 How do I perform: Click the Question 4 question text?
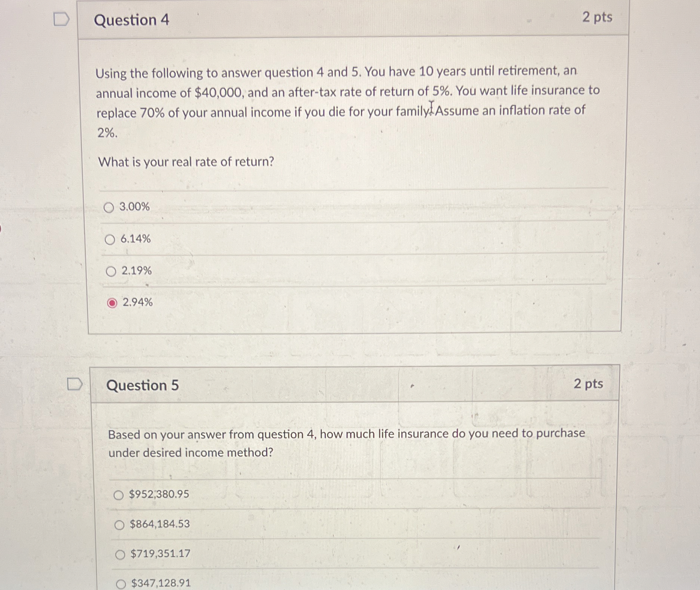click(338, 101)
